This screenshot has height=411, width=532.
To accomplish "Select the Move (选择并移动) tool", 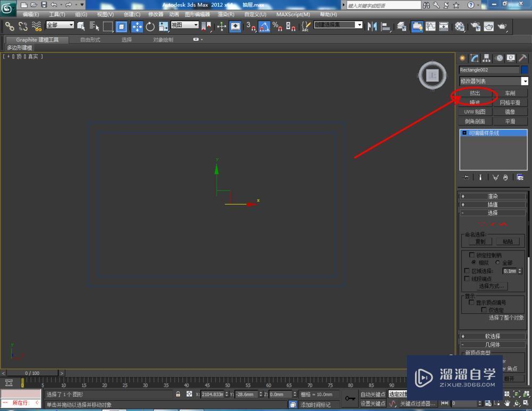I will (137, 27).
